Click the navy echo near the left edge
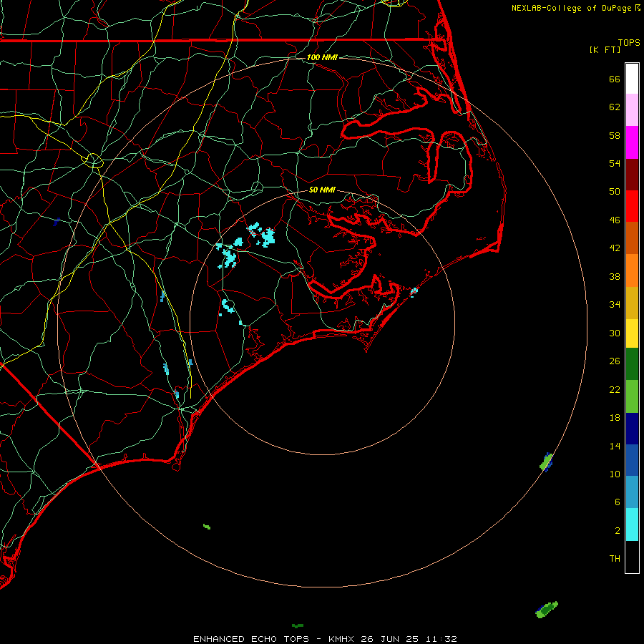The image size is (644, 644). pyautogui.click(x=57, y=223)
